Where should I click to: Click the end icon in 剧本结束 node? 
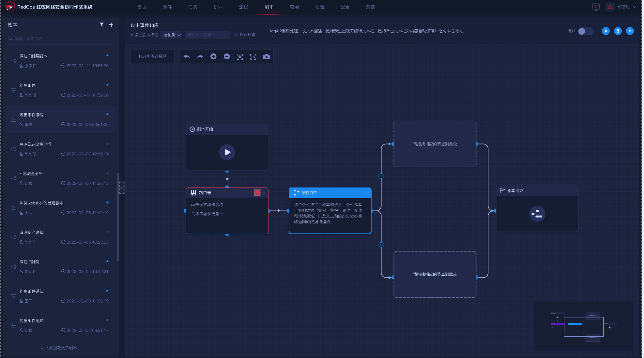[x=537, y=214]
